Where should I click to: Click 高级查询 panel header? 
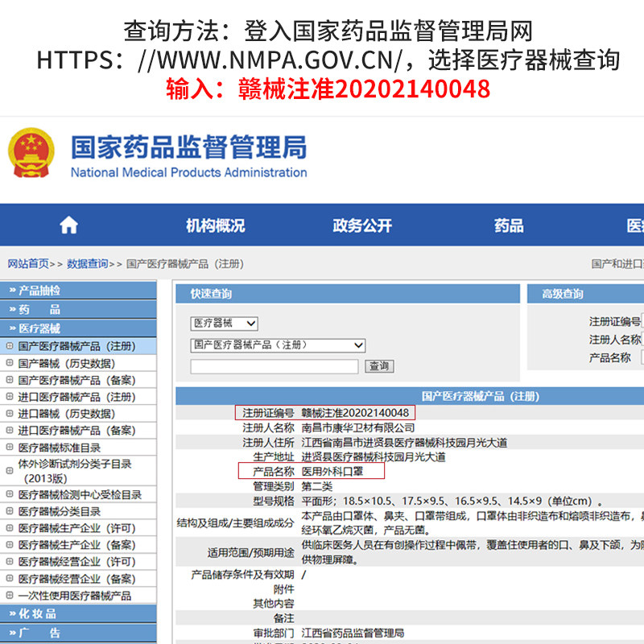click(x=586, y=294)
